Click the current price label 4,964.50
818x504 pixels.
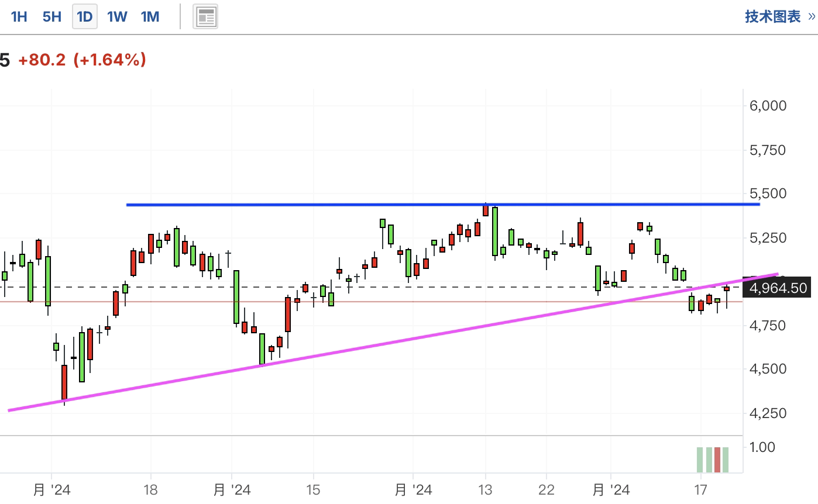point(777,288)
